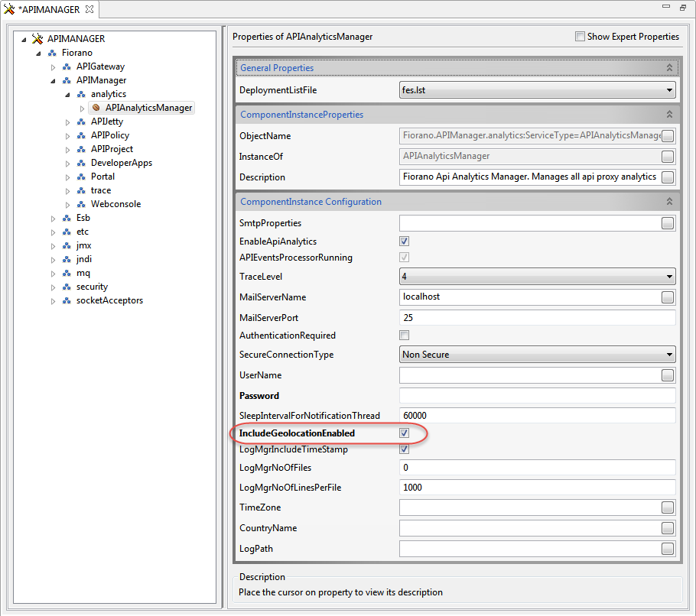This screenshot has width=696, height=616.
Task: Expand the security tree node
Action: [x=54, y=287]
